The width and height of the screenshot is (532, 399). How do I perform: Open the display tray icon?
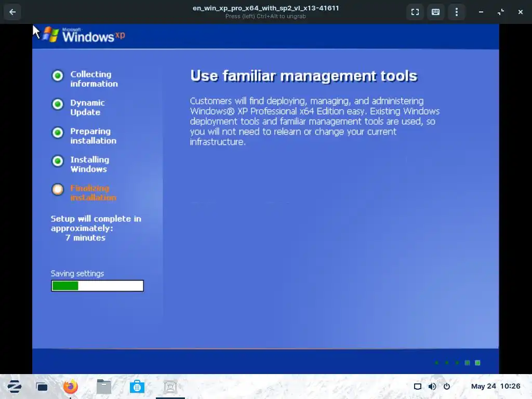pos(418,387)
